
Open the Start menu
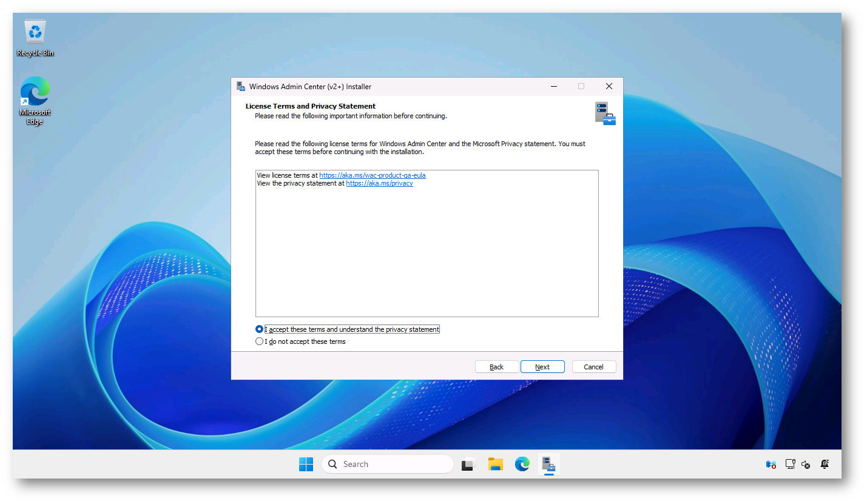click(x=306, y=464)
